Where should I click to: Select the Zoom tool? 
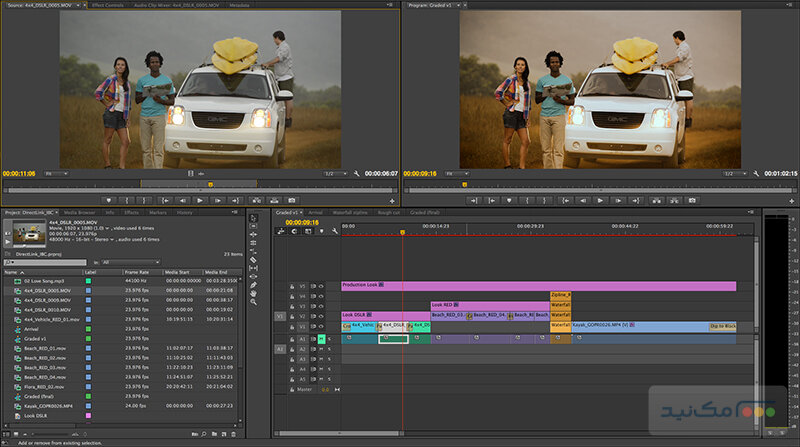click(254, 302)
